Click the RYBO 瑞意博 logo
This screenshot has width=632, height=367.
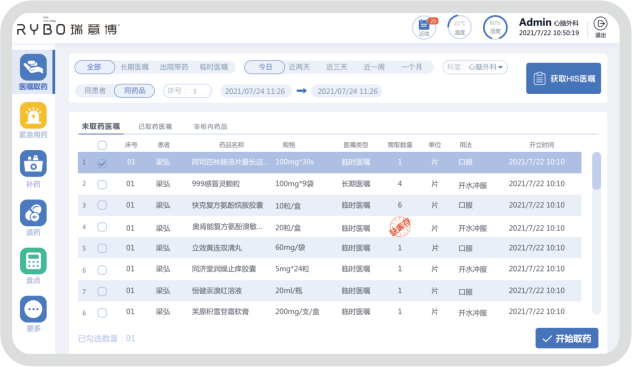click(x=68, y=29)
